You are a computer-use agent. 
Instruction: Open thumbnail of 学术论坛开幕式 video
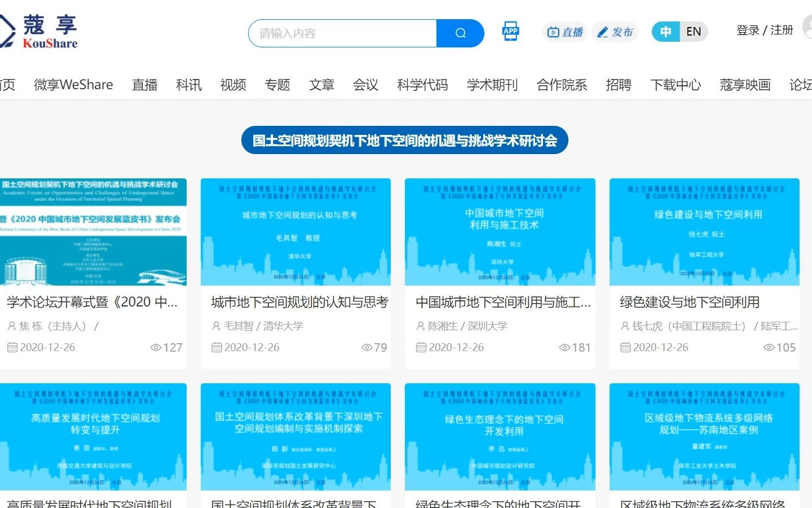coord(92,232)
